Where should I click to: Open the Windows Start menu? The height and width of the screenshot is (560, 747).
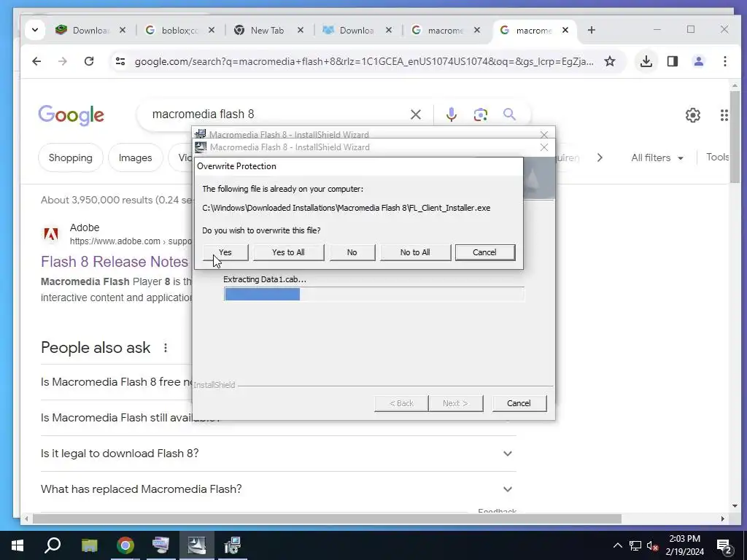click(18, 545)
